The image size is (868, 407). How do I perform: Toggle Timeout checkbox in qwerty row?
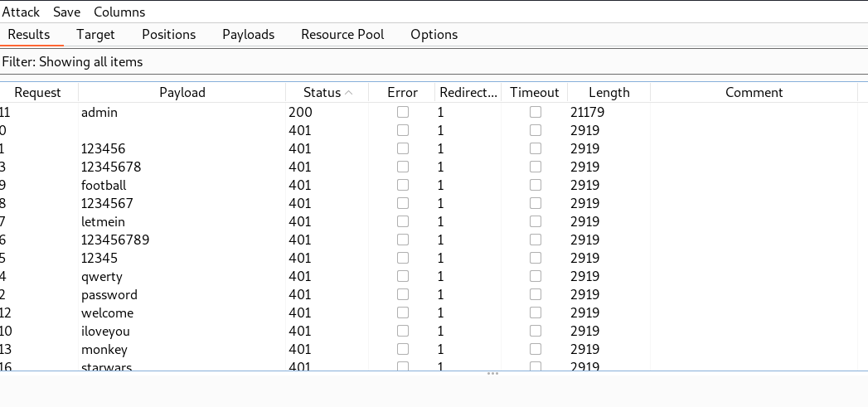click(536, 276)
